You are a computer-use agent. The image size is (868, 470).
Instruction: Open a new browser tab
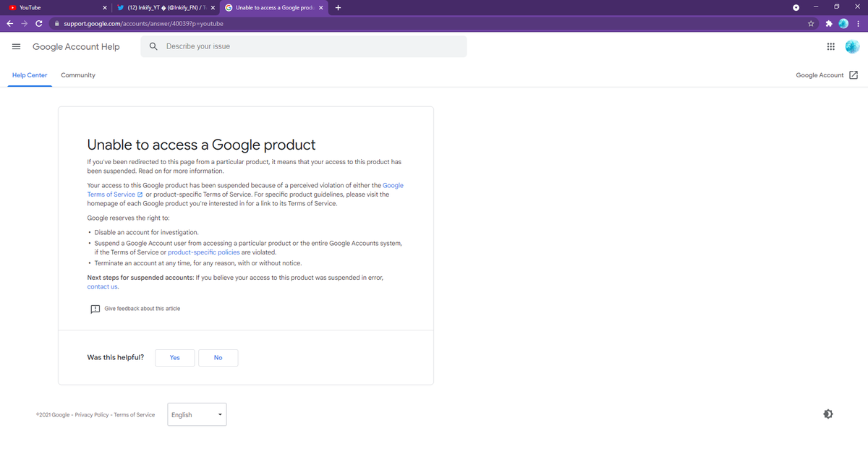(339, 8)
